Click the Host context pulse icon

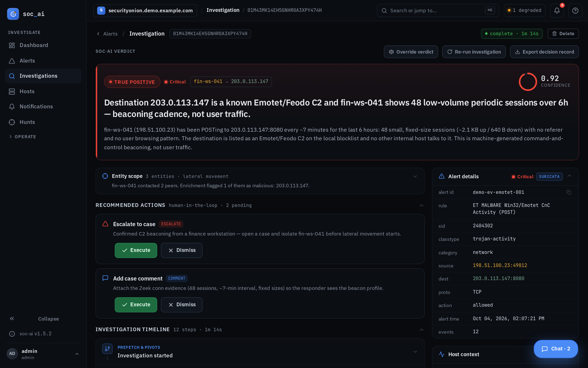(441, 354)
